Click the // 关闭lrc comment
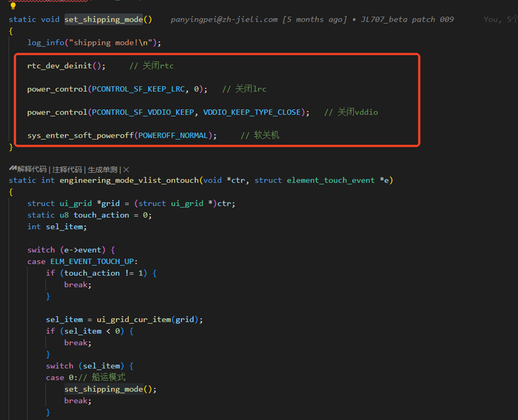The height and width of the screenshot is (420, 518). [244, 89]
